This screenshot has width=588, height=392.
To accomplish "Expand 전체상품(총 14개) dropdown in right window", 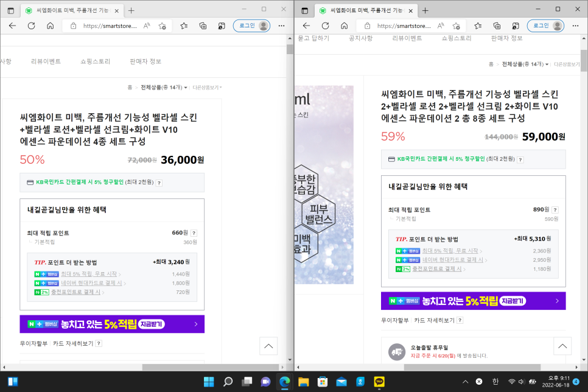I will click(525, 64).
